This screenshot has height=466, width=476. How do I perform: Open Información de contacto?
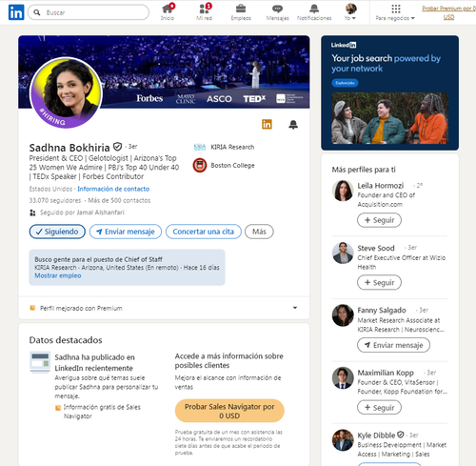click(x=113, y=189)
